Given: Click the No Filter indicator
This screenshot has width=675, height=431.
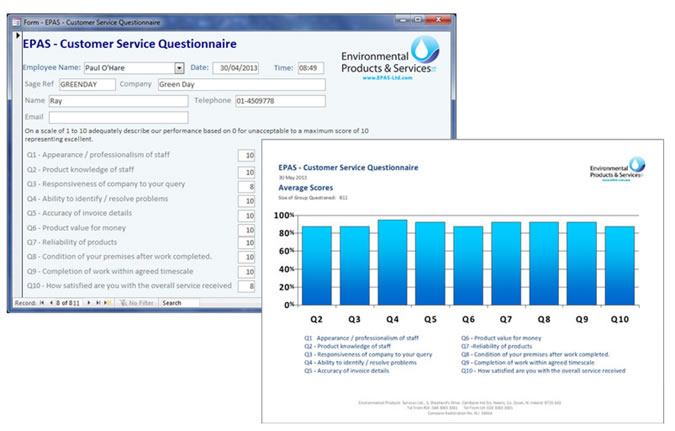Looking at the screenshot, I should [137, 303].
